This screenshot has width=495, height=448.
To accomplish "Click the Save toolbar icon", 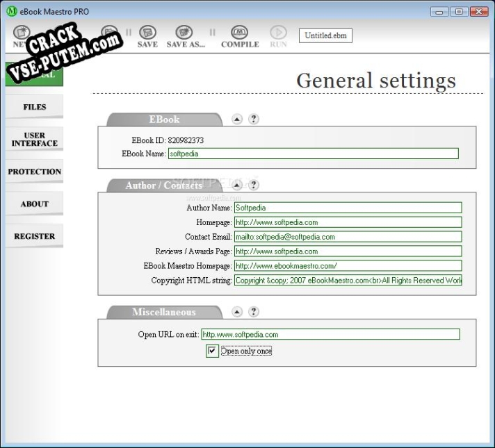I will (x=147, y=33).
